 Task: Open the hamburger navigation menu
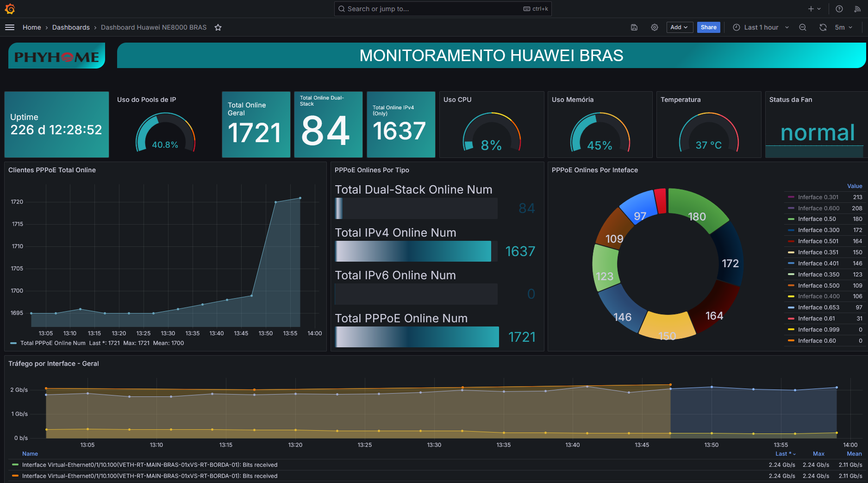[10, 27]
